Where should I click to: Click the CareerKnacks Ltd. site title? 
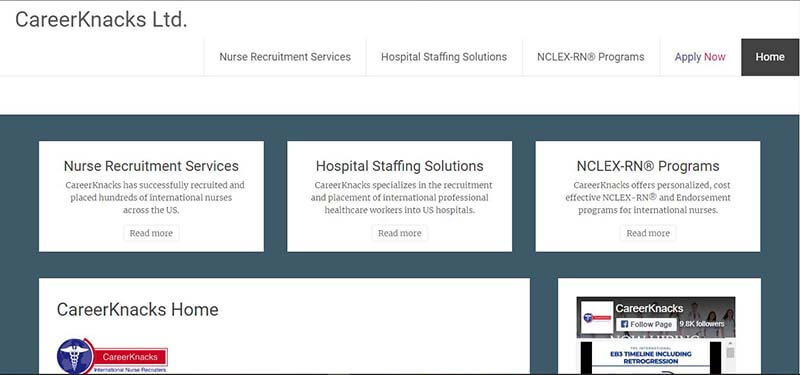[102, 19]
